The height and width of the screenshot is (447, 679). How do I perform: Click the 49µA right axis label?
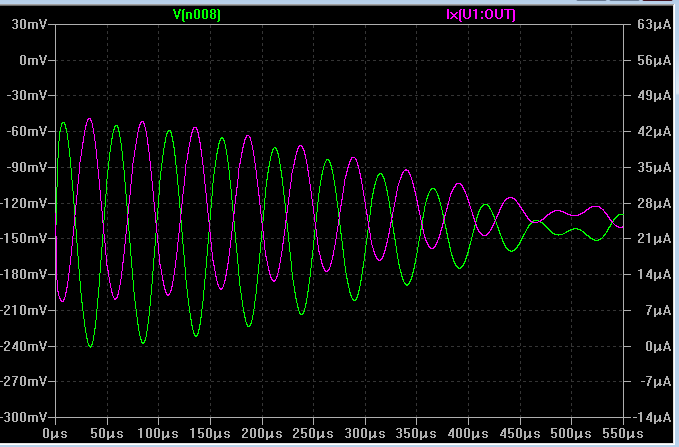[x=654, y=95]
